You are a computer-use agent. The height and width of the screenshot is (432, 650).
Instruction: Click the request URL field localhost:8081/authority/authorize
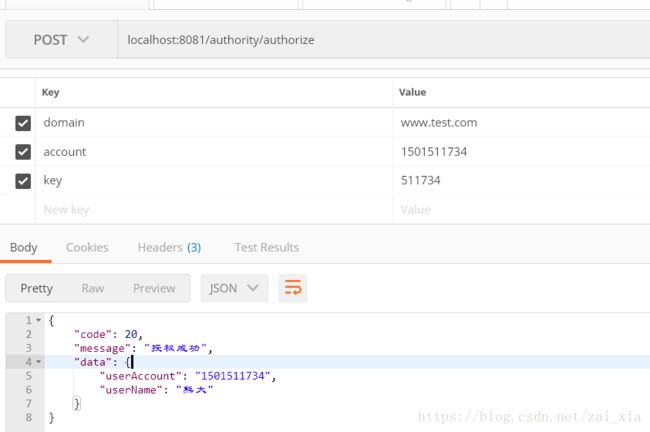(383, 40)
